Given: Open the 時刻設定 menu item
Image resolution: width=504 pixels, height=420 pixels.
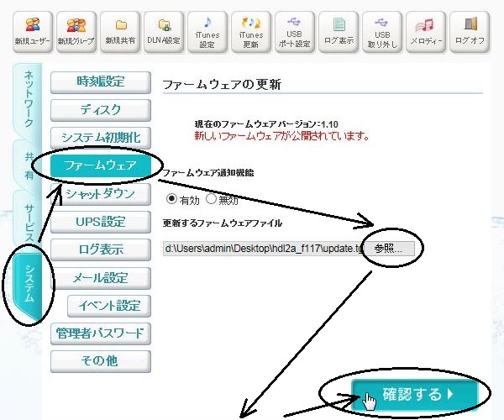Looking at the screenshot, I should pos(101,82).
